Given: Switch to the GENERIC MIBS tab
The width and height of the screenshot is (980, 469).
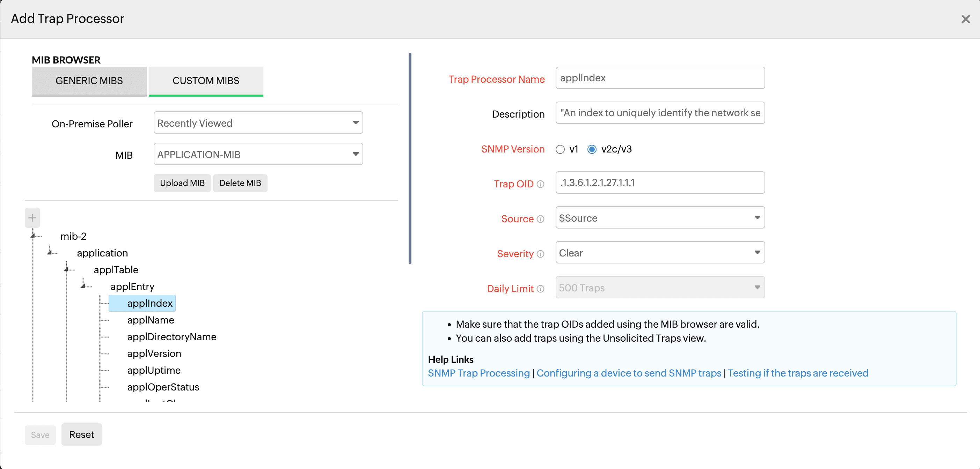Looking at the screenshot, I should pos(89,81).
